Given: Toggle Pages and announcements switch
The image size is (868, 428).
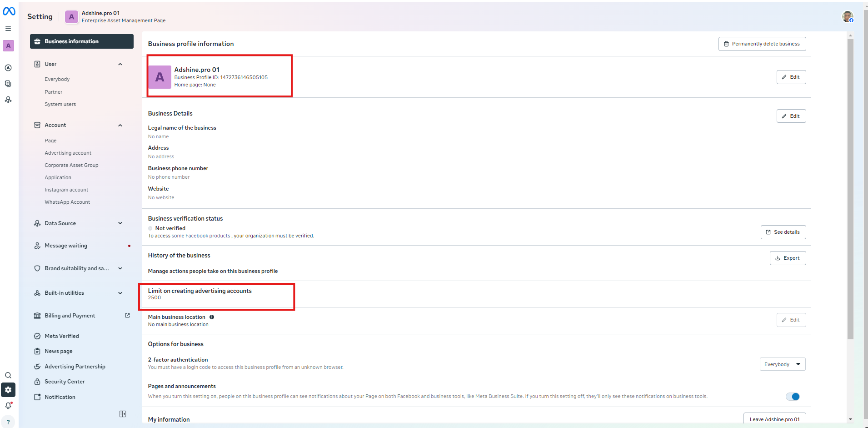Looking at the screenshot, I should point(793,397).
